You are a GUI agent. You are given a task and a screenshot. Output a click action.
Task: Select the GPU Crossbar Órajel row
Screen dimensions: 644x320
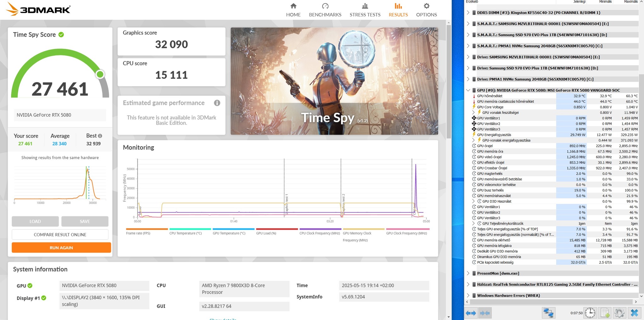click(x=555, y=168)
